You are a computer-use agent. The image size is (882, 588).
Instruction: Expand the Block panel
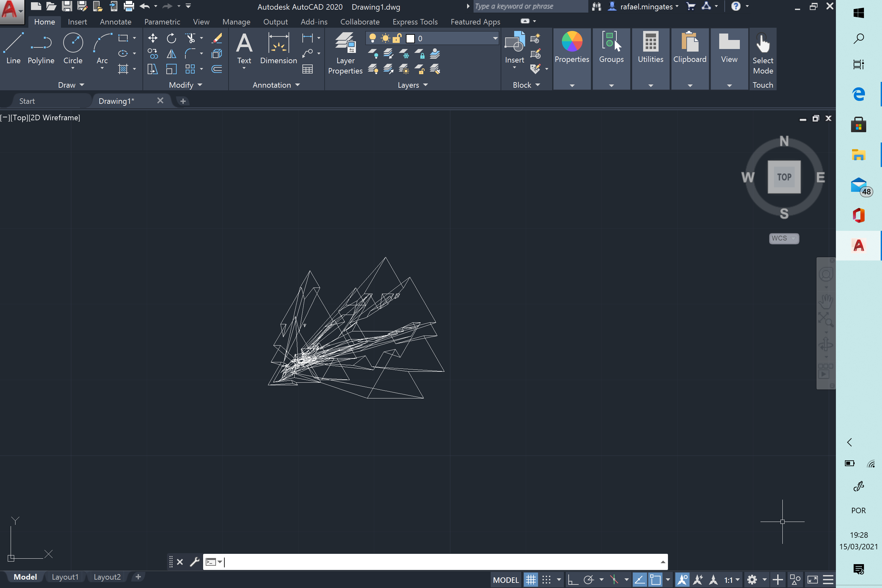[x=526, y=85]
